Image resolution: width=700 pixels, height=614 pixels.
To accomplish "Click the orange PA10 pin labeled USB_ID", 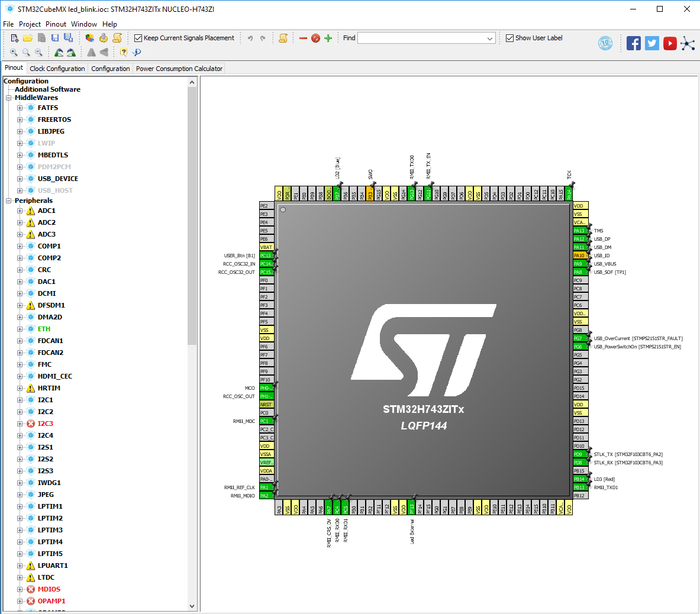I will click(x=580, y=256).
